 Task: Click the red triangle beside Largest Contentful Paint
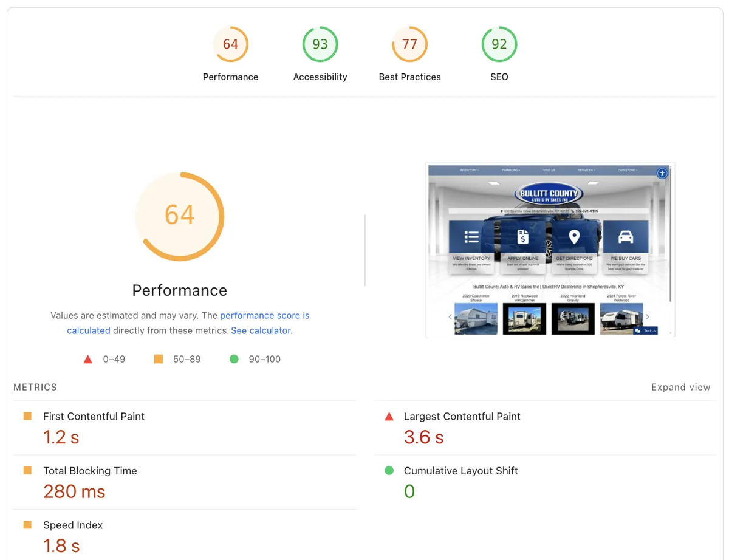pos(389,416)
